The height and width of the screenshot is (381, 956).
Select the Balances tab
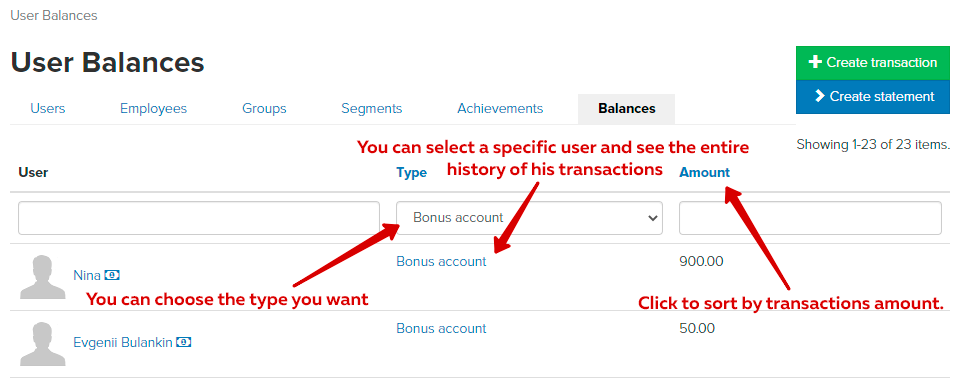(x=627, y=109)
